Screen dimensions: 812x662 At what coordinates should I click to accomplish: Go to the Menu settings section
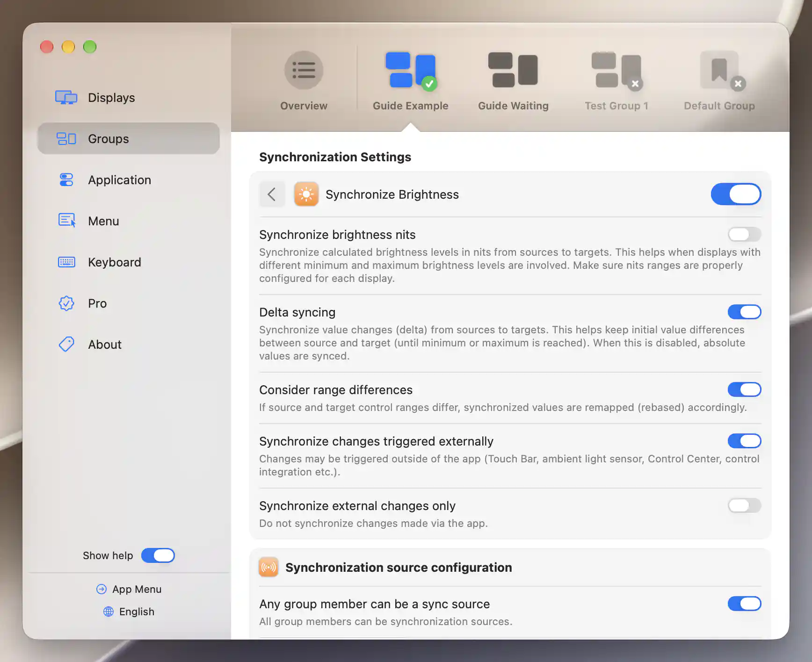point(128,221)
